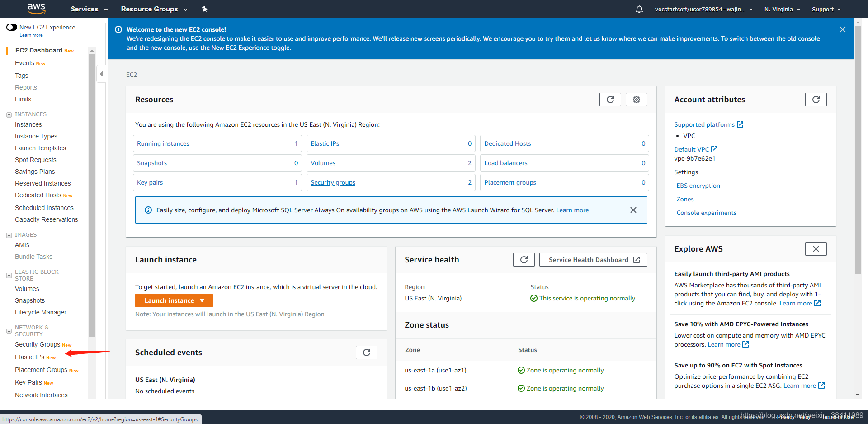The height and width of the screenshot is (424, 868).
Task: Open Events in sidebar
Action: 24,63
